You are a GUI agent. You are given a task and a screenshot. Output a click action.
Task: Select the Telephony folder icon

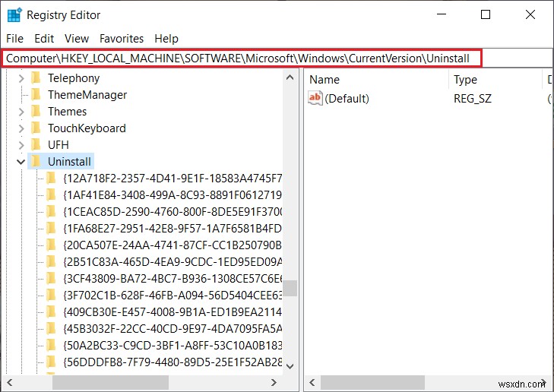tap(36, 77)
